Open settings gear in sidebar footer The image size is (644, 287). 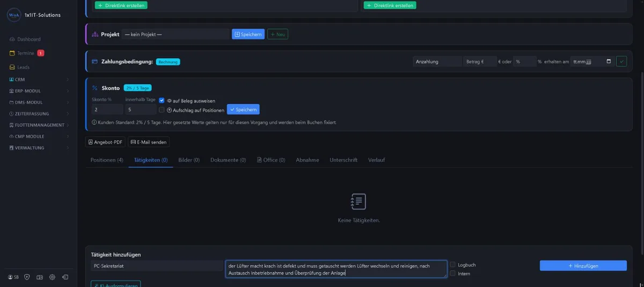pyautogui.click(x=52, y=277)
